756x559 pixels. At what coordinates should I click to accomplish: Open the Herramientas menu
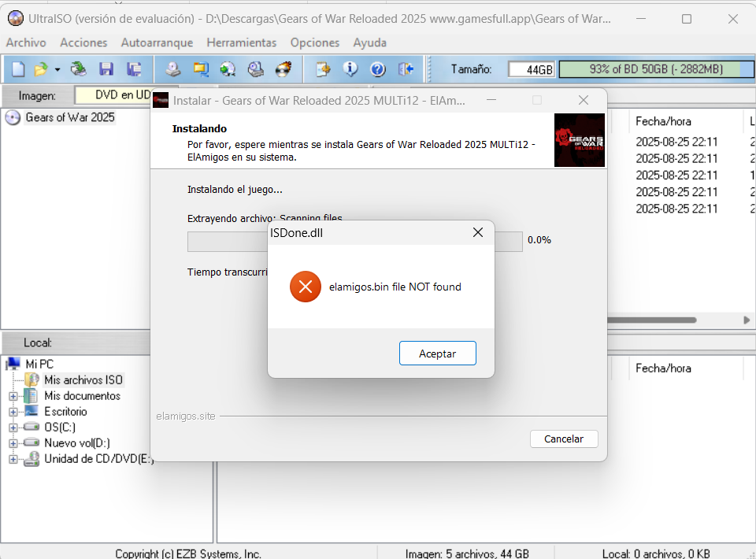tap(242, 43)
